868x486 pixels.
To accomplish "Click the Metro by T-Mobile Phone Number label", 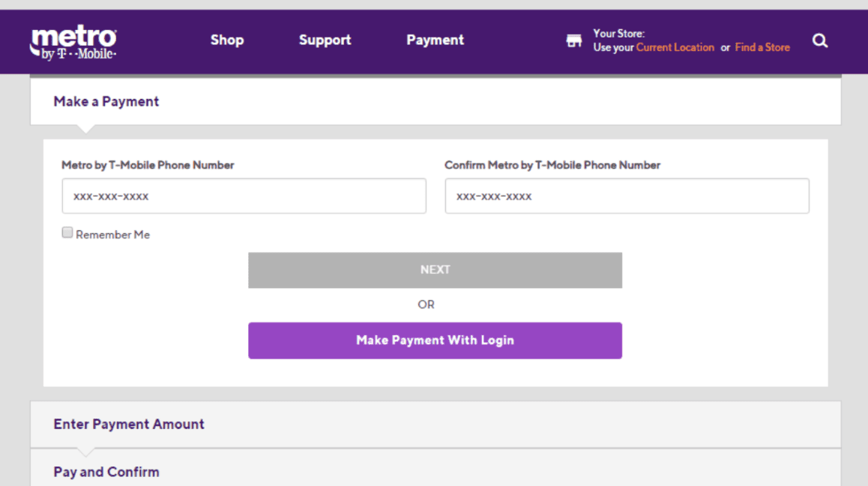I will (148, 165).
